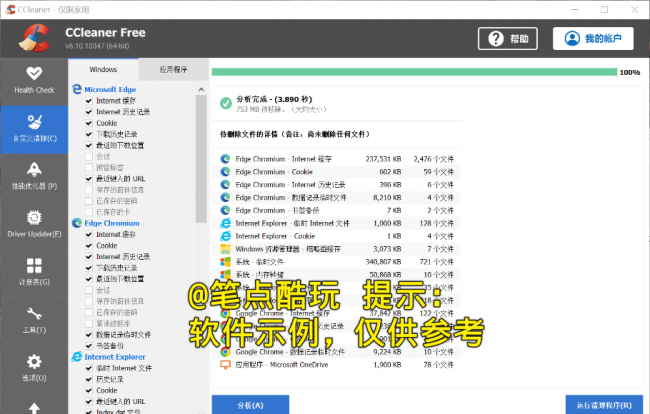Uncheck 最近键入的 URL under Microsoft Edge
This screenshot has height=414, width=650.
89,179
